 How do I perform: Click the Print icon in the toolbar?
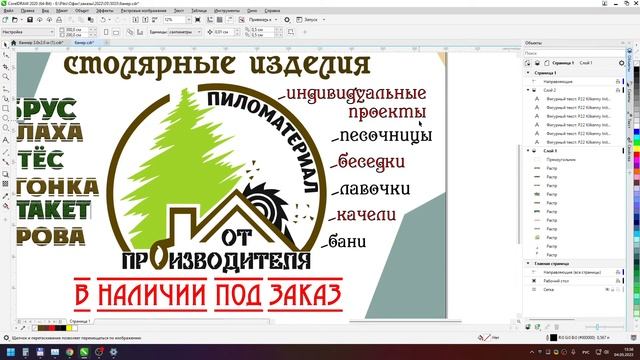tap(59, 20)
